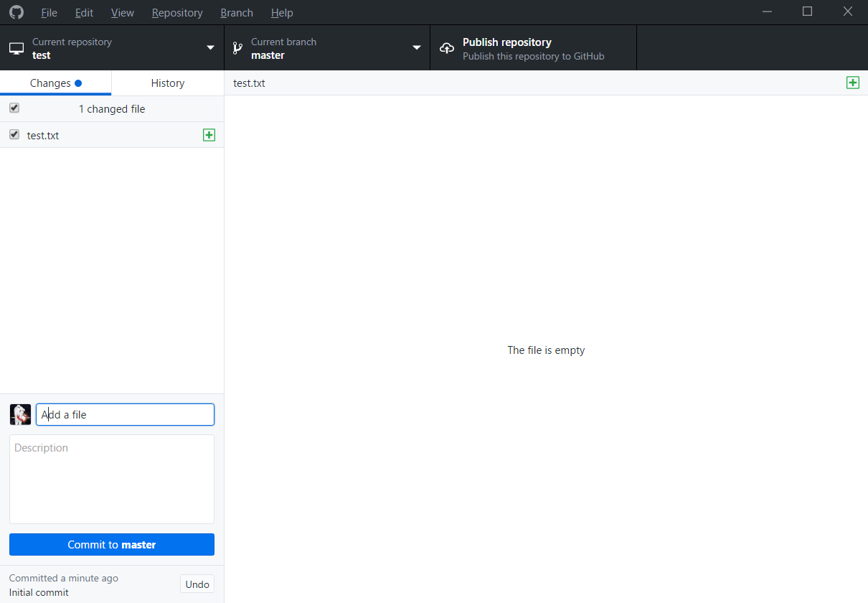Click Publish repository button

(533, 48)
